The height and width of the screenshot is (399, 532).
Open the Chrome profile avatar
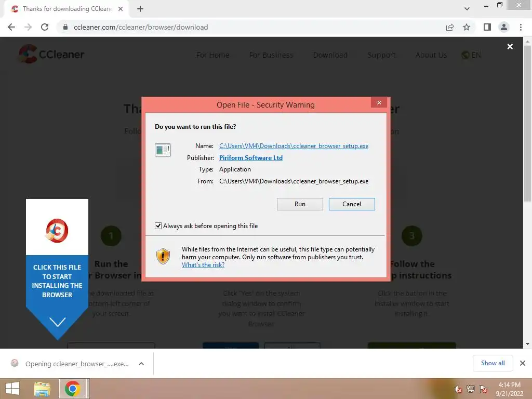pyautogui.click(x=504, y=27)
